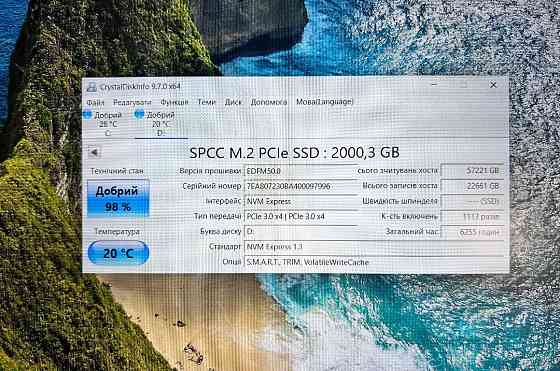Screen dimensions: 560x371
Task: Click the total host writes value 22681 GB
Action: click(472, 186)
